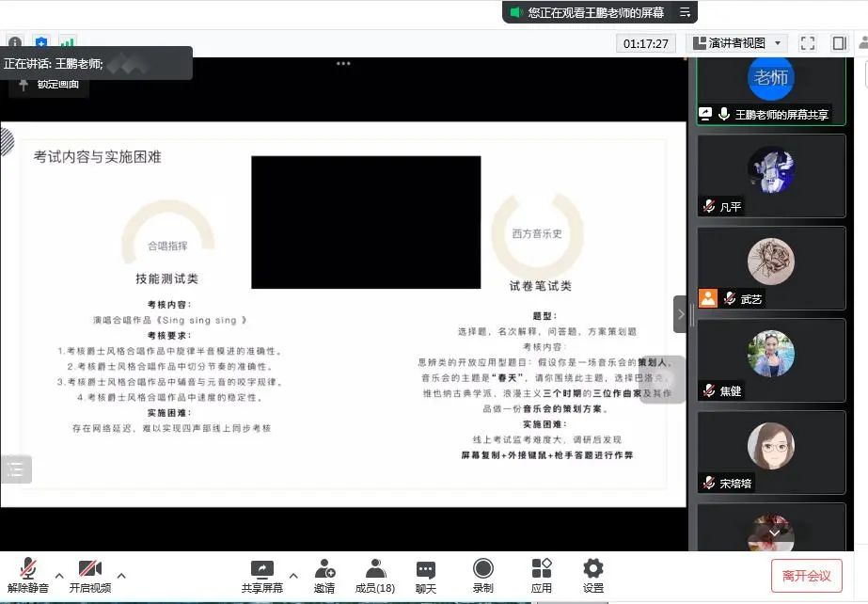Open 演讲者视图 view mode dropdown
Viewport: 868px width, 604px height.
click(x=737, y=43)
